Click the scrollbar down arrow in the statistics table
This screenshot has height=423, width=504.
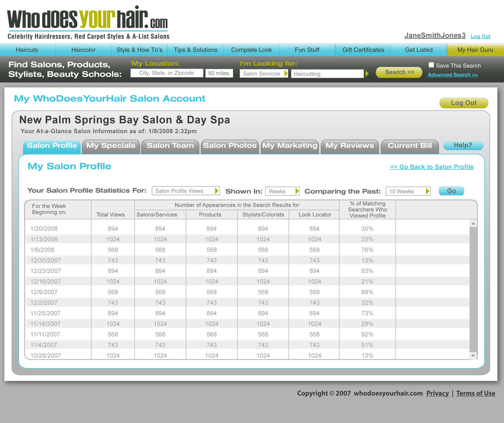coord(473,355)
